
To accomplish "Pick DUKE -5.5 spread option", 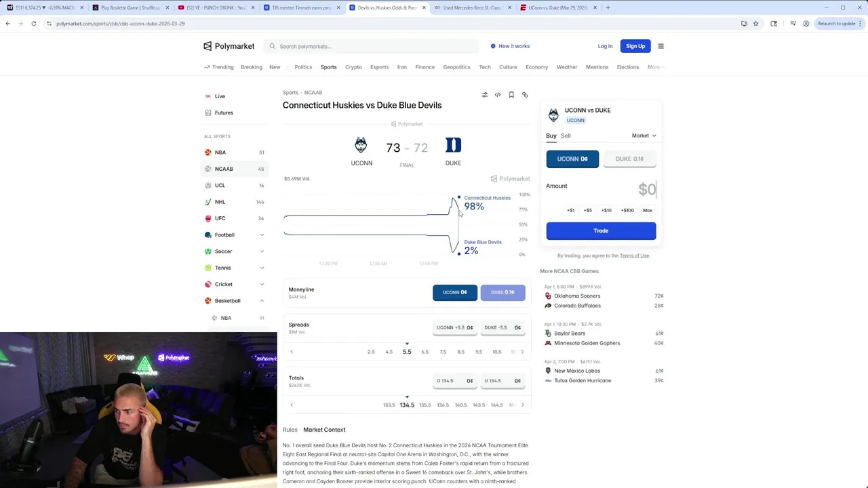I will coord(502,327).
